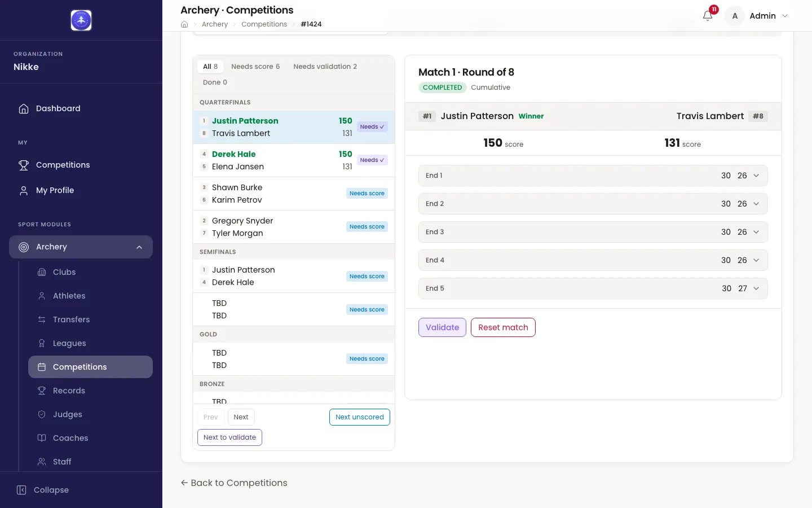
Task: Open the semifinal Justin Patterson vs Derek Hale
Action: click(294, 276)
